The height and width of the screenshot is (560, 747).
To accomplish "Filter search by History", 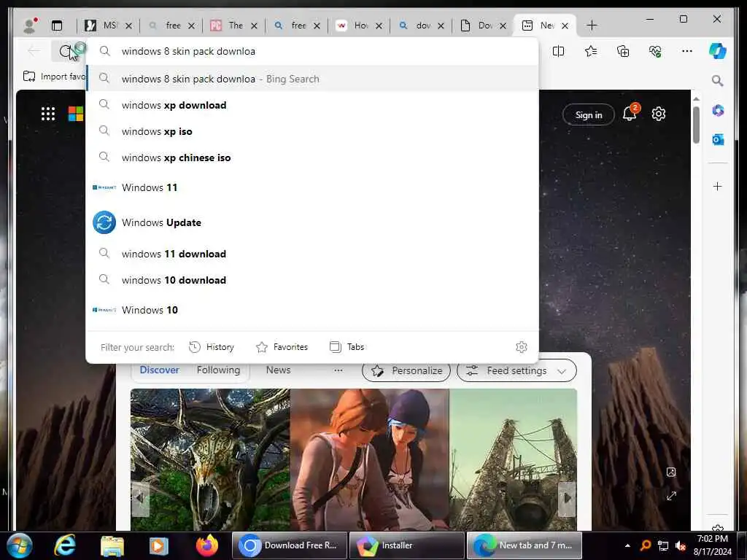I will tap(212, 347).
